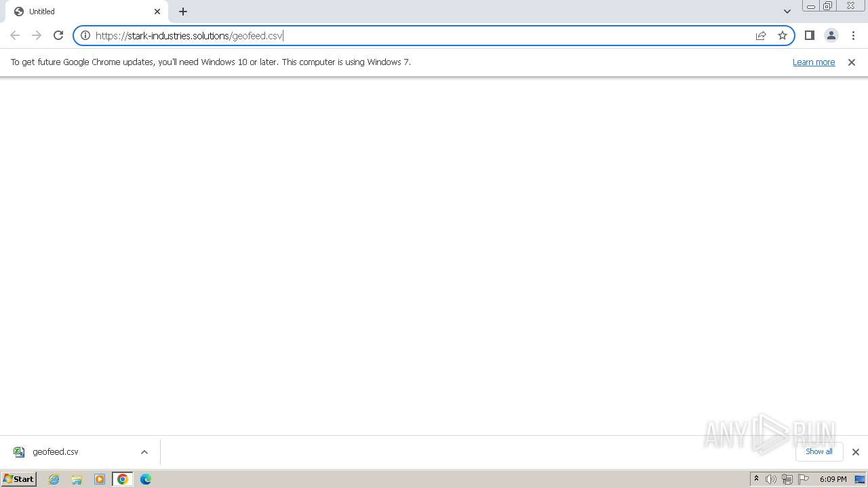This screenshot has height=488, width=868.
Task: Show hidden system tray icons
Action: tap(756, 479)
